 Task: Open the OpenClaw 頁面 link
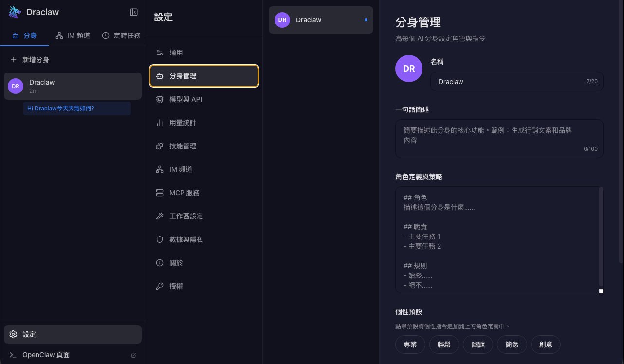(x=46, y=355)
